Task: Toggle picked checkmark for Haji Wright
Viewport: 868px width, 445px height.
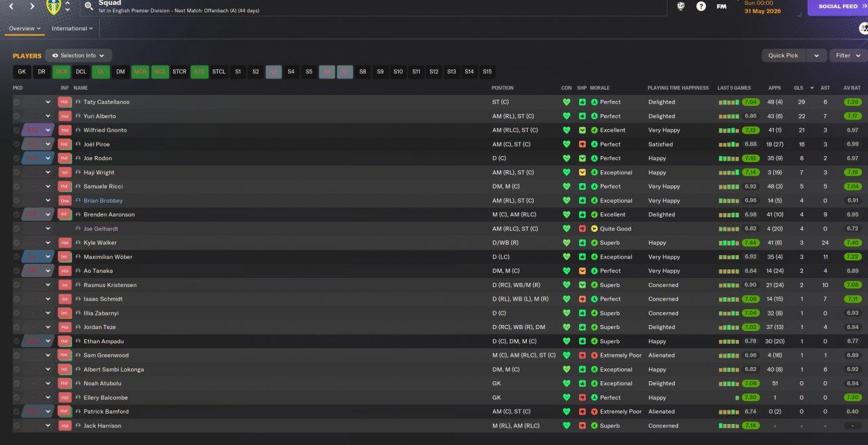Action: coord(16,172)
